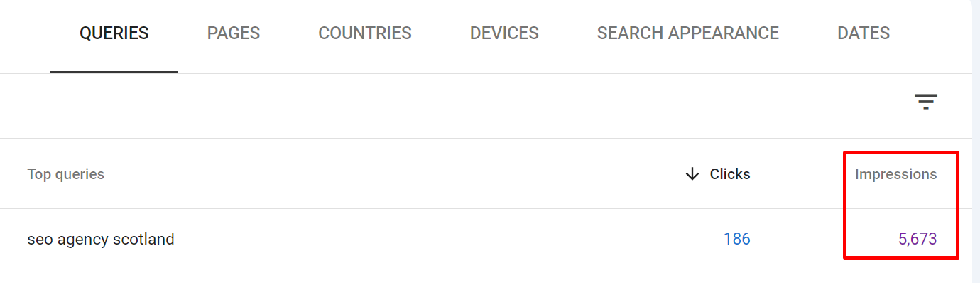
Task: Click the 186 clicks value
Action: pos(737,239)
